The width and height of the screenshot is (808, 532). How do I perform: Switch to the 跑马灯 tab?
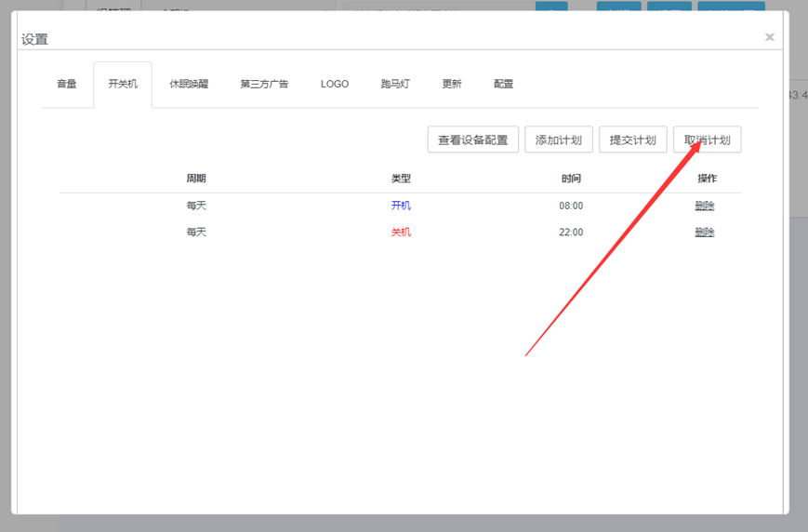point(395,84)
